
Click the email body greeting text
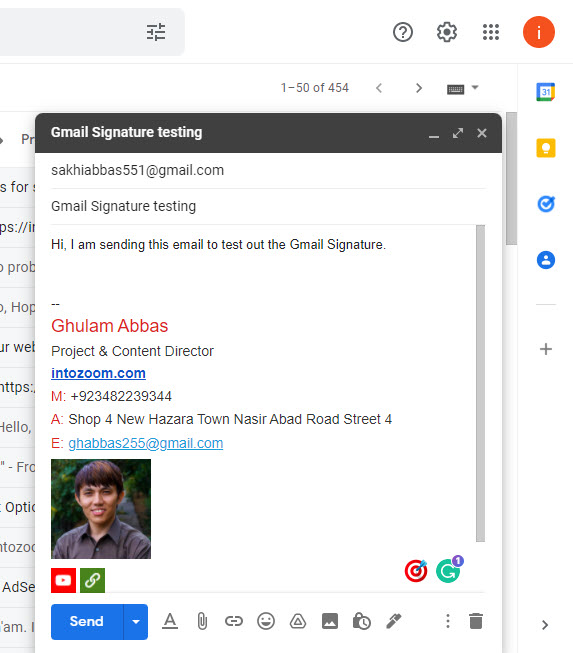[219, 244]
